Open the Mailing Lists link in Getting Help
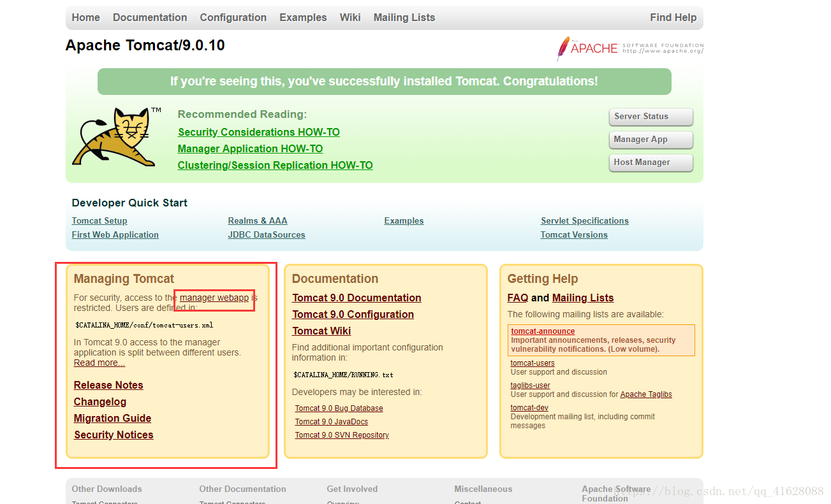Screen dimensions: 831x504 [583, 298]
